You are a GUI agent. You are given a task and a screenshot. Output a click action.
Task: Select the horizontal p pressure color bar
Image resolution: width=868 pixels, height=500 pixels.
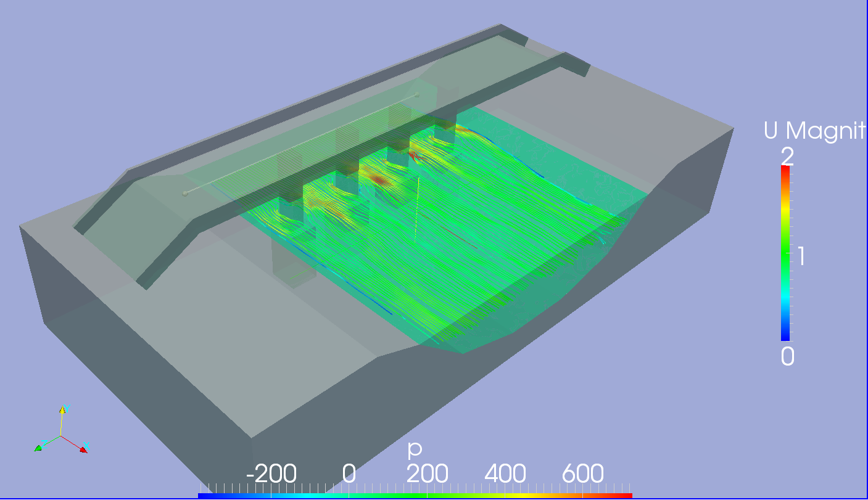click(x=415, y=496)
